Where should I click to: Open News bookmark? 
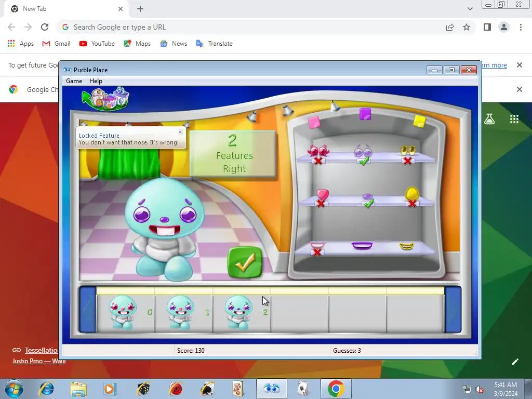174,44
